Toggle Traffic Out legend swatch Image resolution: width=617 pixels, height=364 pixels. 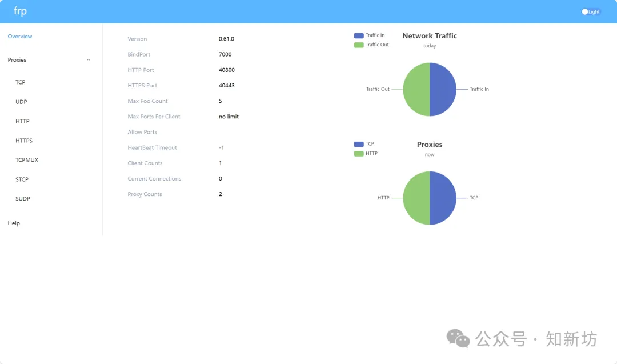point(359,45)
